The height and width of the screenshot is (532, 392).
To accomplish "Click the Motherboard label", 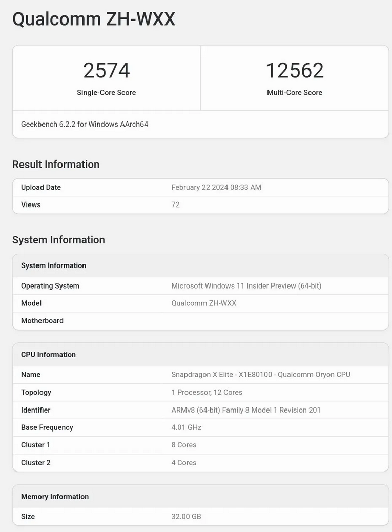I will point(43,321).
